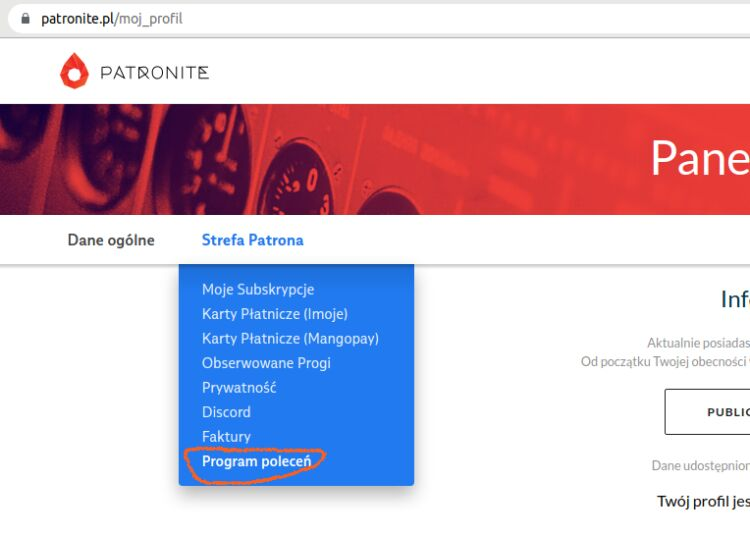Click the patronite.pl/moj_profil URL field
Screen dimensions: 750x535
[x=379, y=19]
